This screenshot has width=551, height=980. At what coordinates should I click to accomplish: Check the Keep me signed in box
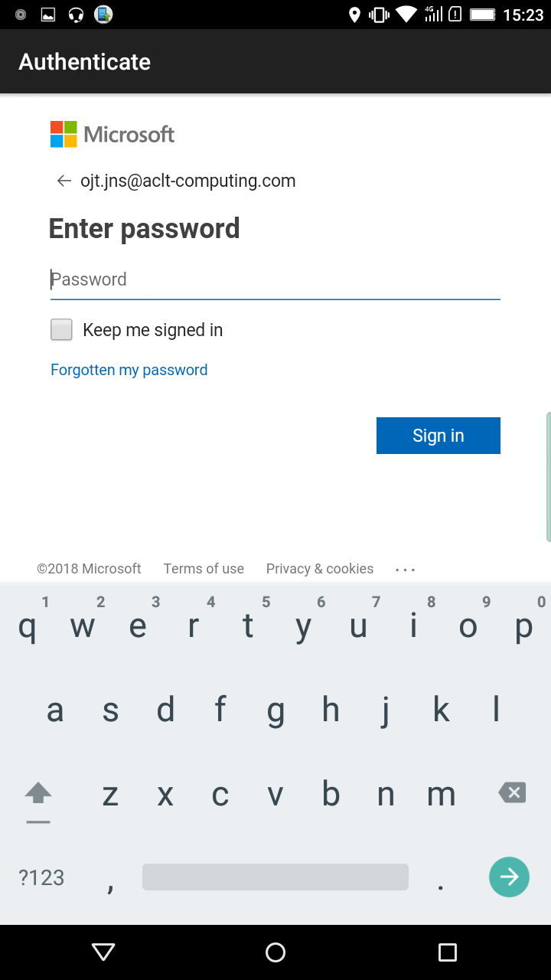(x=61, y=330)
